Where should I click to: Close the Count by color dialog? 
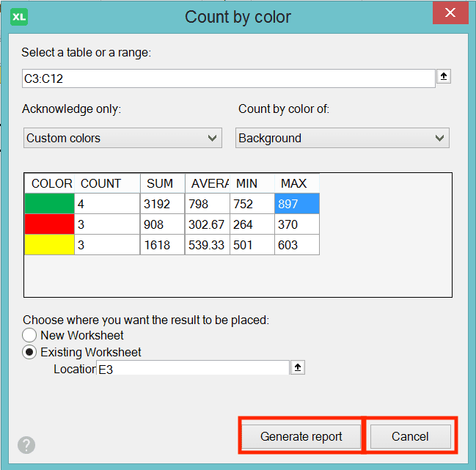(450, 13)
